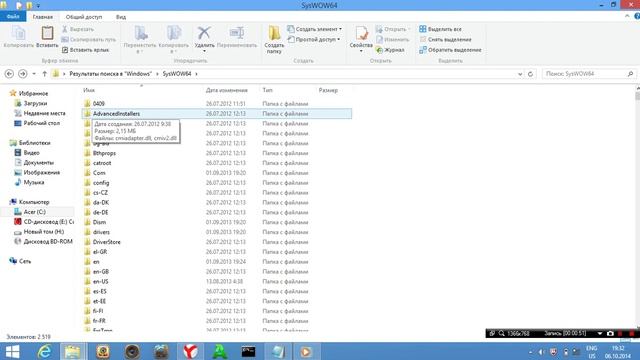Click the Windows search results breadcrumb

point(110,74)
